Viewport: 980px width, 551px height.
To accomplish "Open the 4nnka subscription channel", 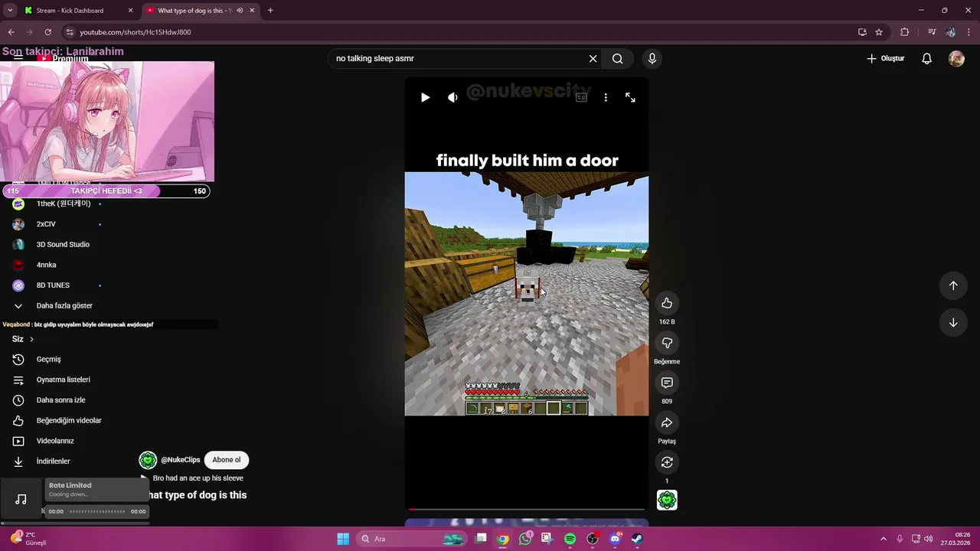I will (x=46, y=265).
